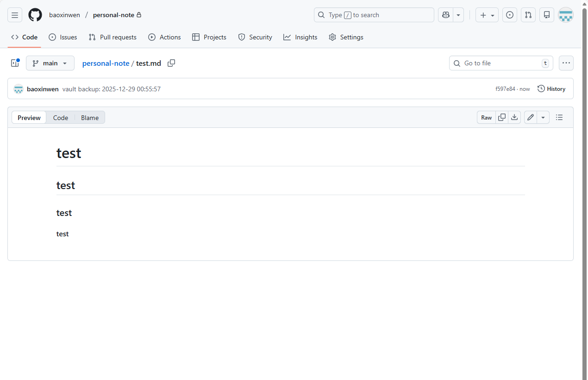Edit the file with pencil icon

pos(531,118)
